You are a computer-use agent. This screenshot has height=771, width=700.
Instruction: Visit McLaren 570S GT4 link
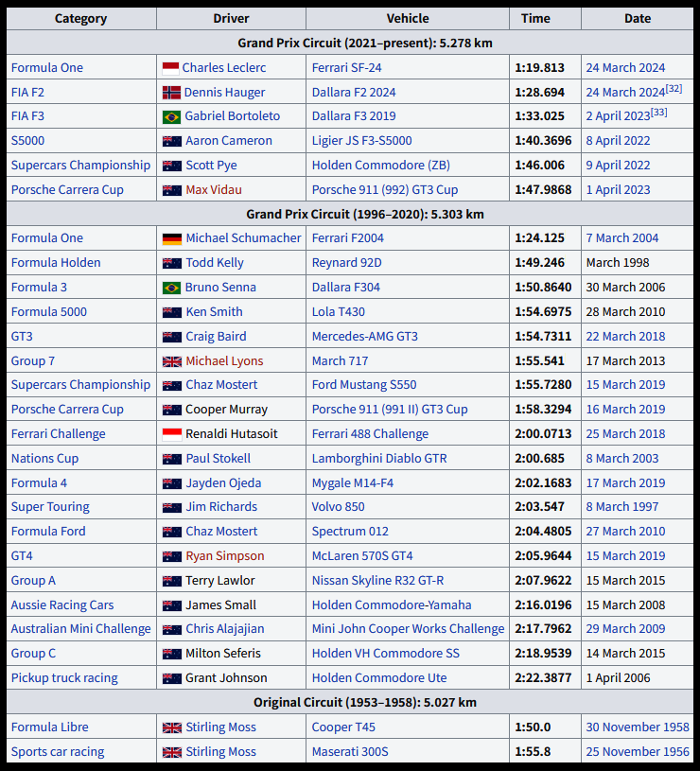click(x=362, y=555)
